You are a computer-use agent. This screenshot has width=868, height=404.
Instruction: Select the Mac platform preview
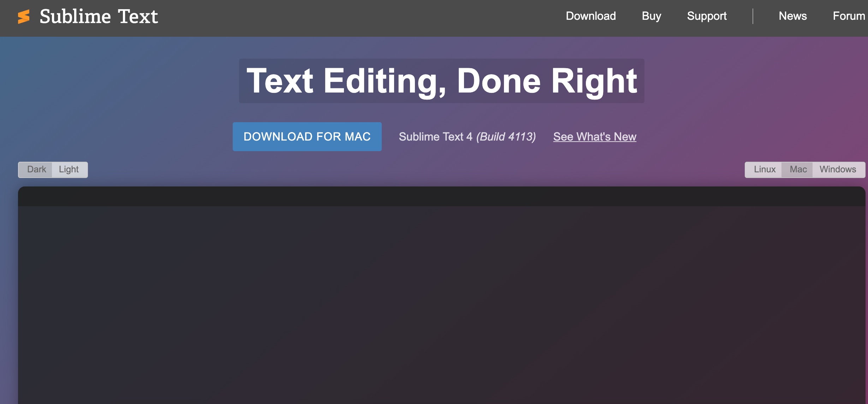[x=798, y=170]
